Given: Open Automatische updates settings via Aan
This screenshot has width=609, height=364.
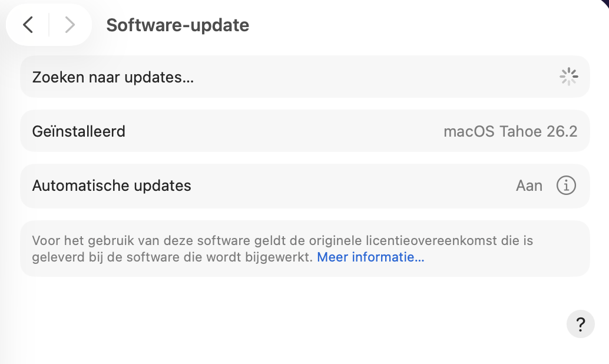Looking at the screenshot, I should pos(529,186).
